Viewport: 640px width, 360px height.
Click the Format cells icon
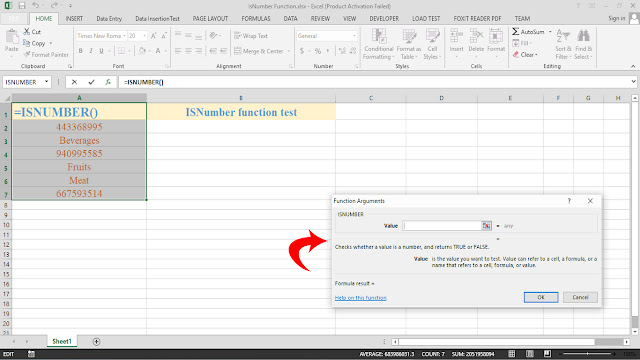coord(496,36)
